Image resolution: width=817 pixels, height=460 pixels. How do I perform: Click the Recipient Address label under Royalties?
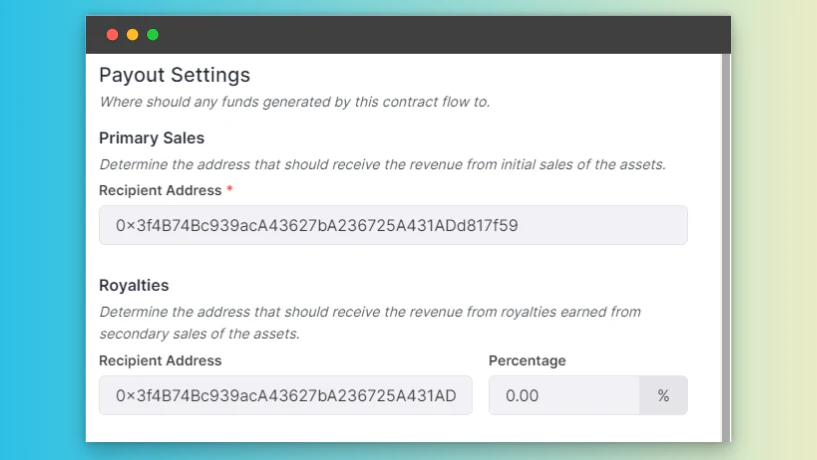point(160,360)
